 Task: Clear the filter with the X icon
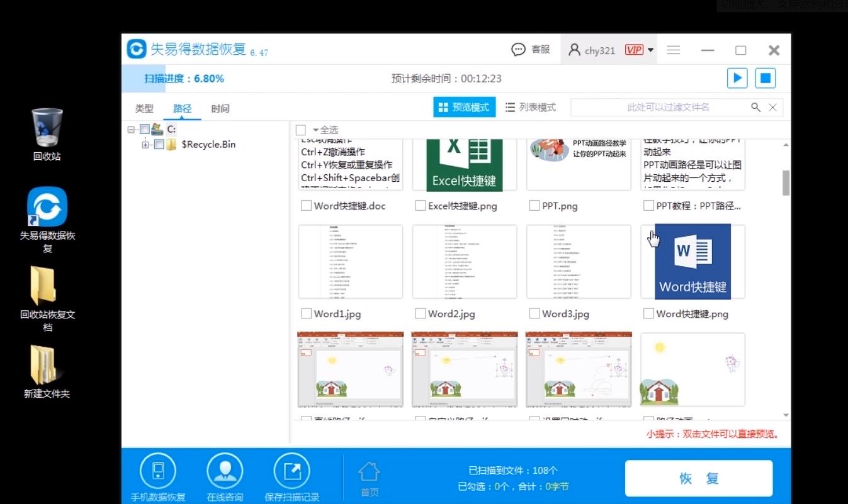coord(773,107)
